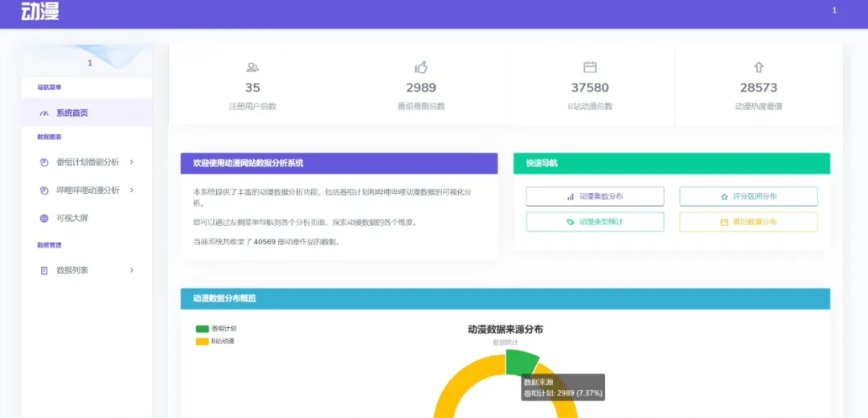
Task: Open 系统首页 in the sidebar
Action: coord(87,113)
